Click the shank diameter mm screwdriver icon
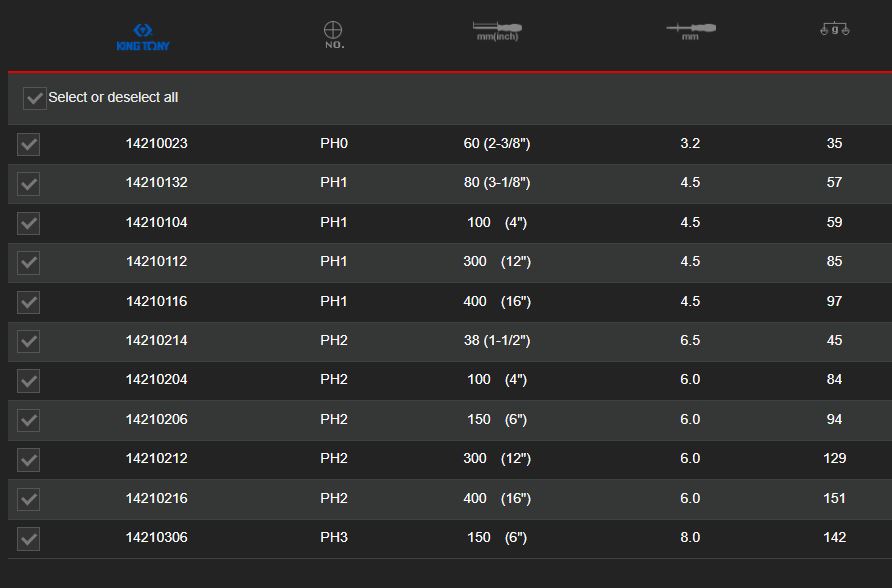This screenshot has width=892, height=588. point(690,30)
